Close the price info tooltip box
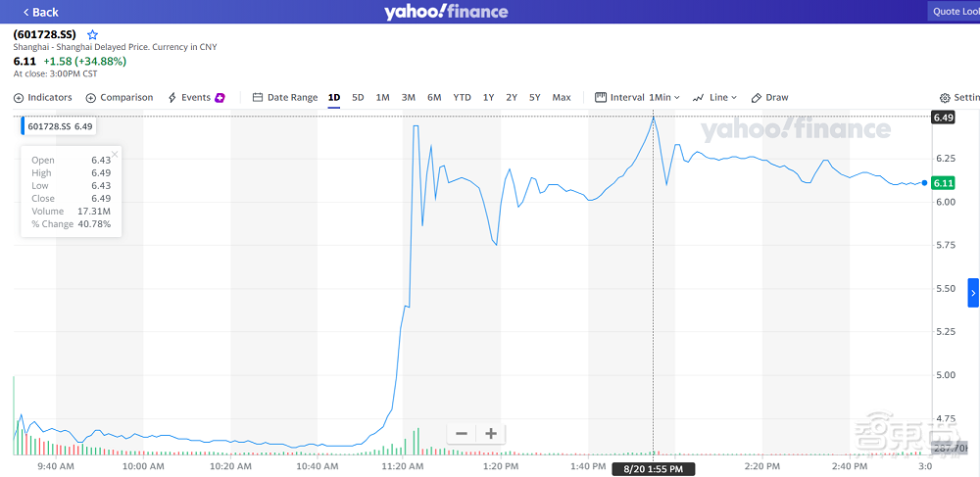This screenshot has height=477, width=980. tap(115, 154)
